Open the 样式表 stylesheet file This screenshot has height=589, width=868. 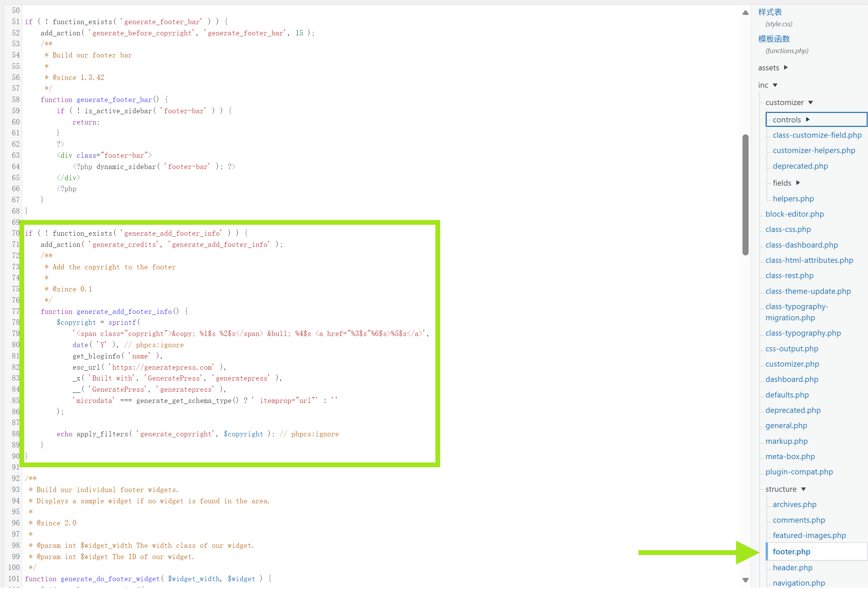point(770,12)
